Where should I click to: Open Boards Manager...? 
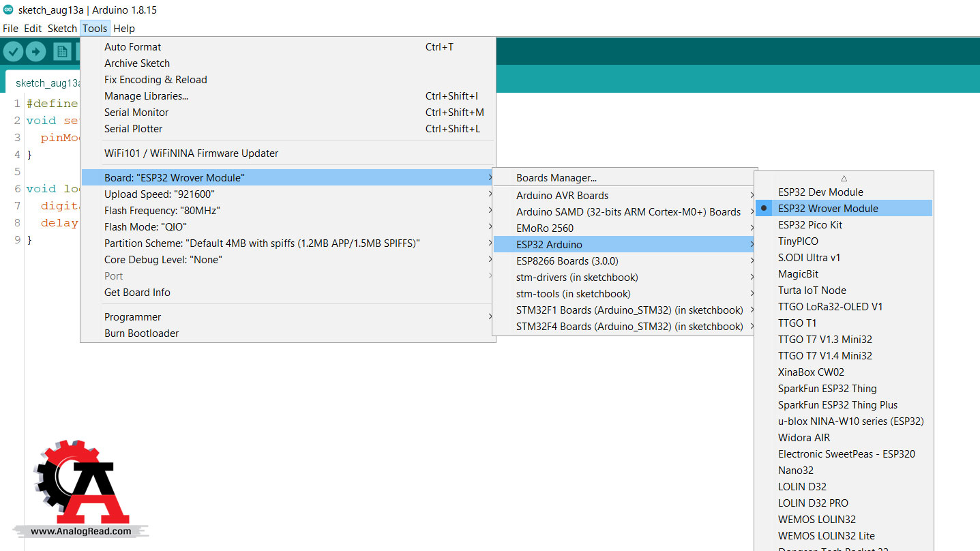point(625,178)
